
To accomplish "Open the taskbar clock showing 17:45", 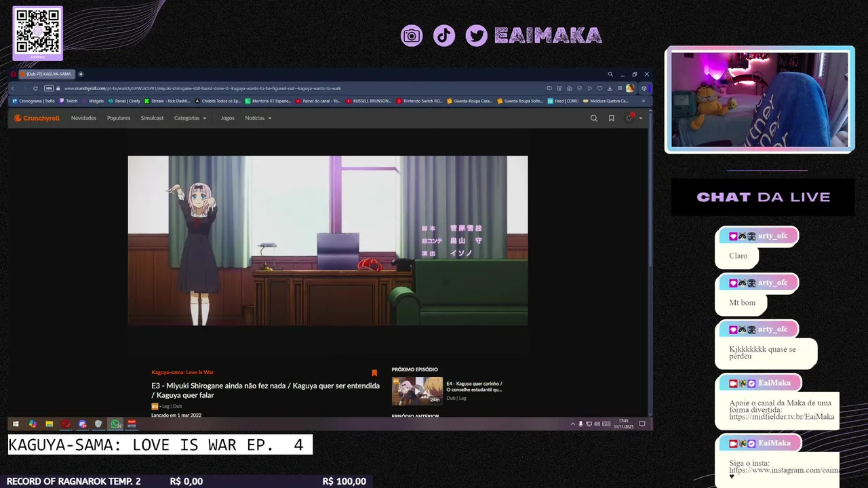I will [x=623, y=424].
